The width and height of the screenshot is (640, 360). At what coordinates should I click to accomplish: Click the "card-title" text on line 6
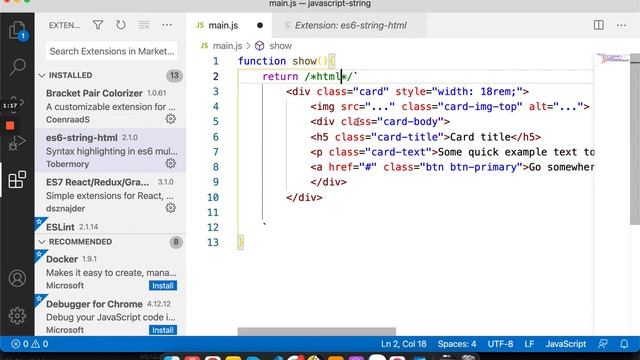(407, 137)
